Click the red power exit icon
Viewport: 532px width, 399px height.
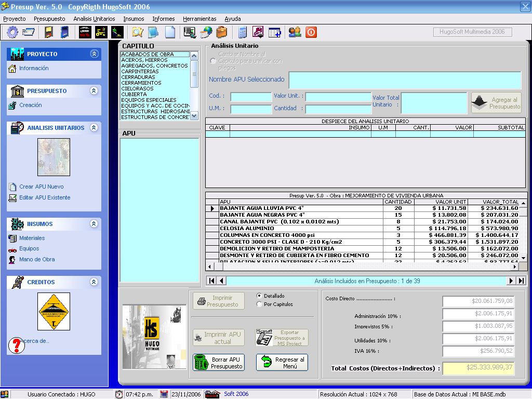tap(311, 32)
